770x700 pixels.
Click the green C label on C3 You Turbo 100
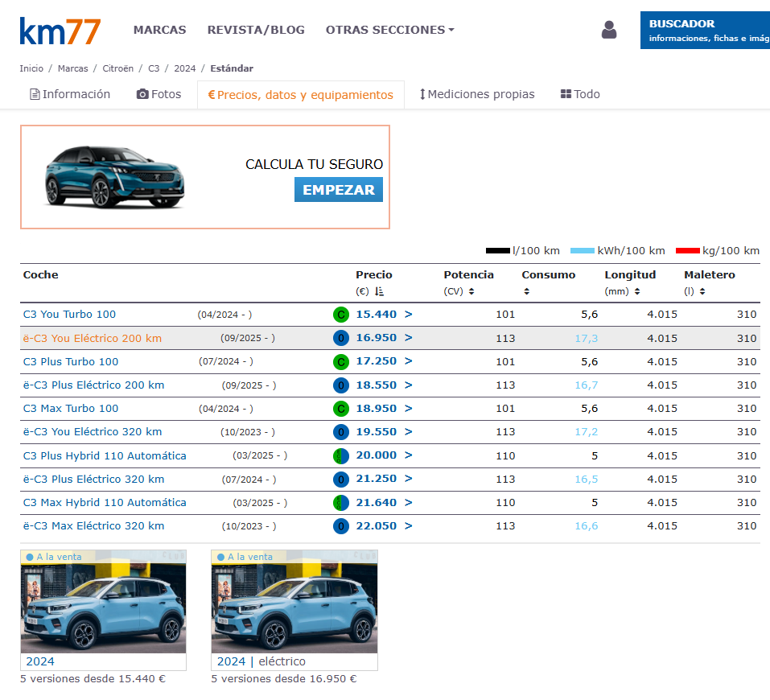(x=340, y=315)
